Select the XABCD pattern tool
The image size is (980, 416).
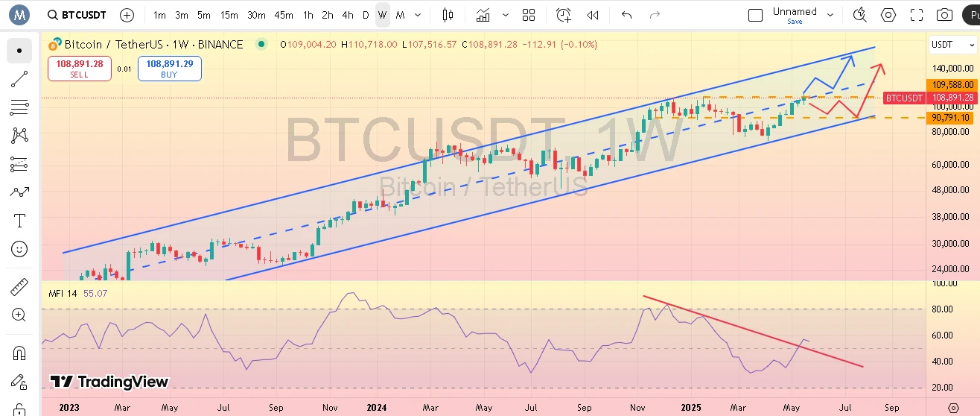pos(19,136)
